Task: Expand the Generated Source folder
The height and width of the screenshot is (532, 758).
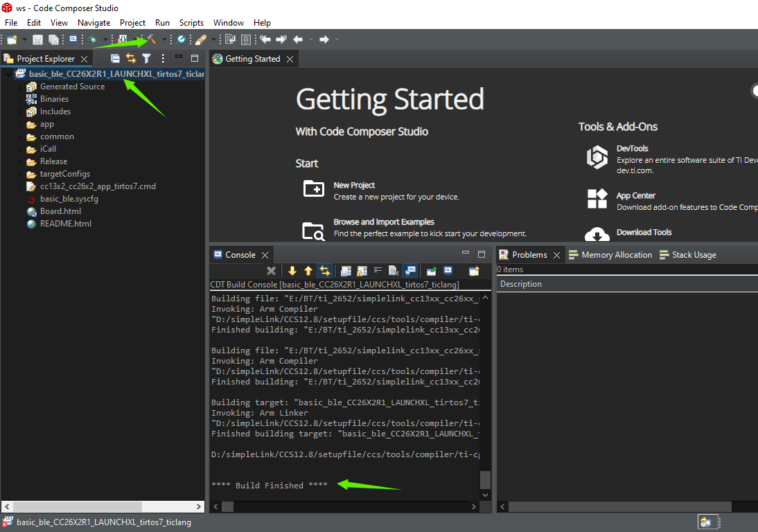Action: 20,87
